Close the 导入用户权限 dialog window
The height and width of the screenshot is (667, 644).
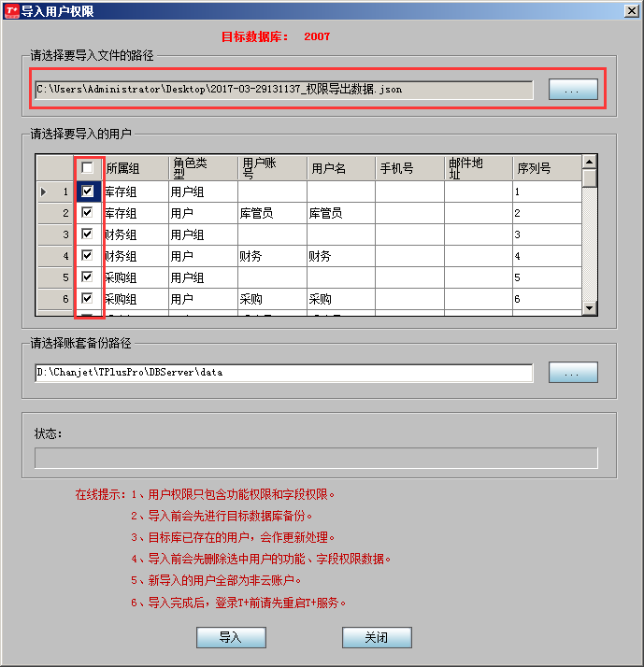click(632, 11)
